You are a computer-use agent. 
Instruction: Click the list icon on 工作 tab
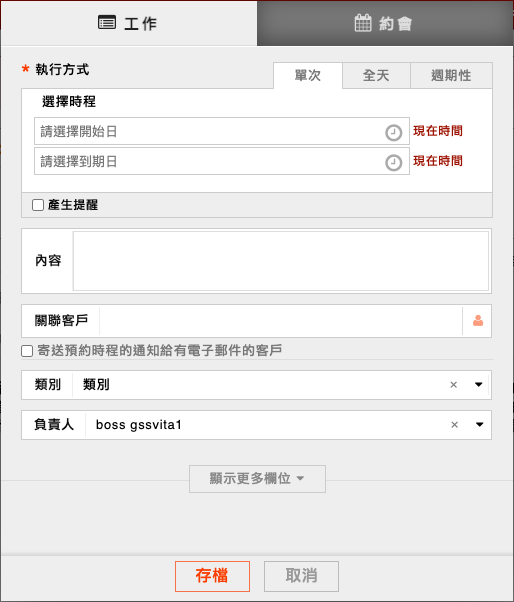(107, 23)
